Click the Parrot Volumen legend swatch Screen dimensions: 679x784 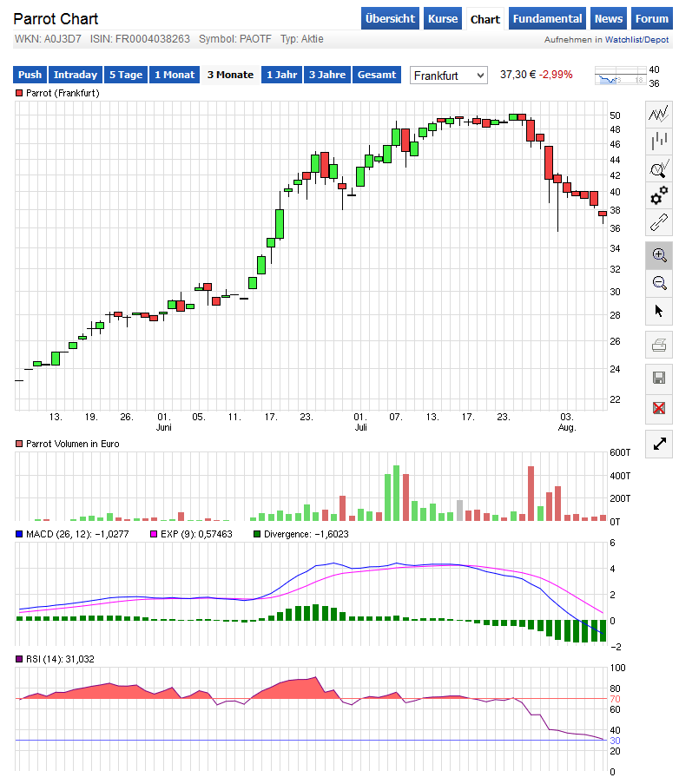pos(19,444)
